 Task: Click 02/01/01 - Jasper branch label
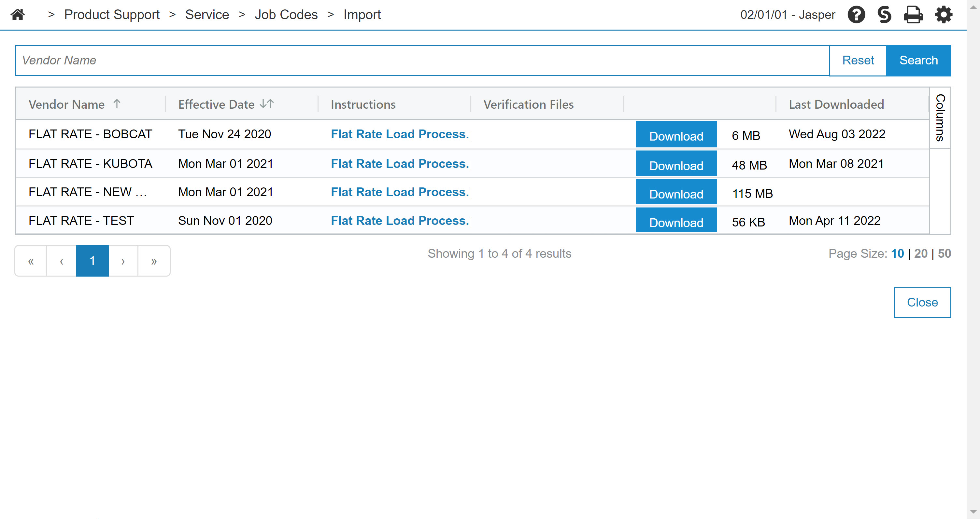point(788,14)
